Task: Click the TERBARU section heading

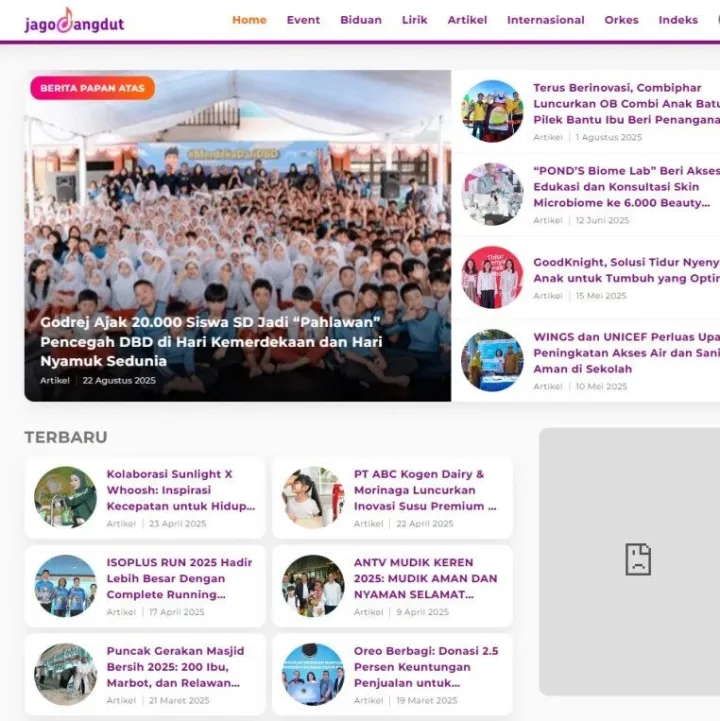Action: point(66,437)
